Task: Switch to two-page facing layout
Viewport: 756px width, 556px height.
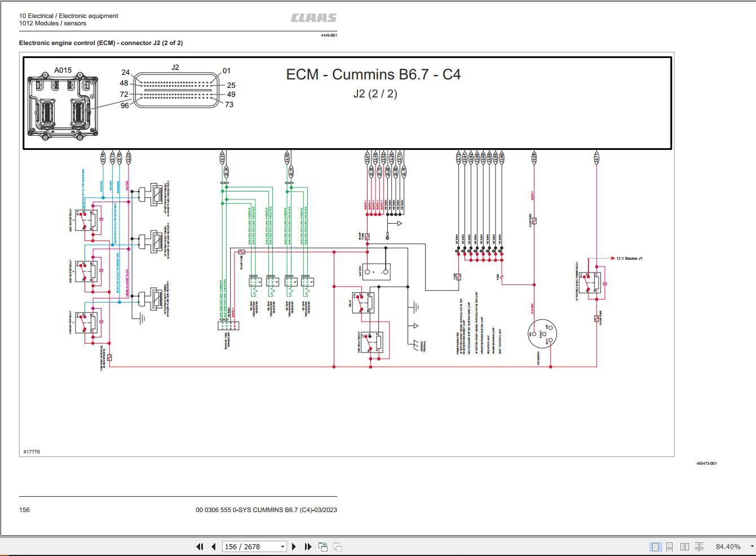Action: [x=684, y=546]
